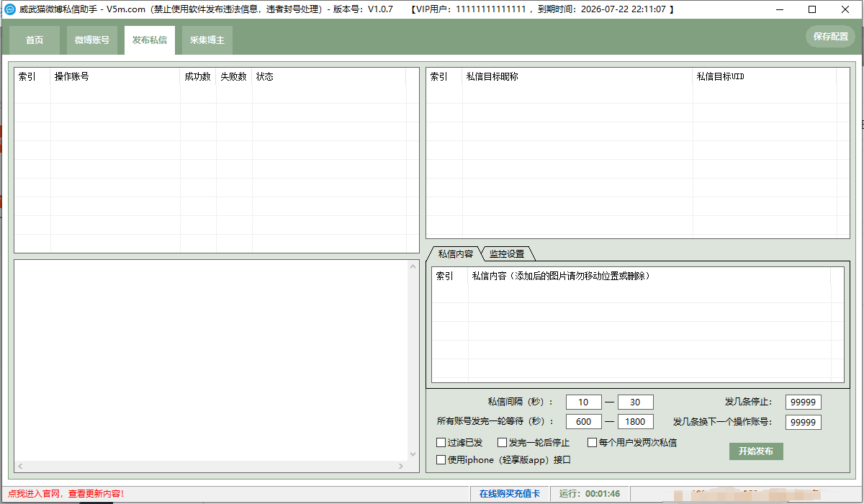Click the app icon in the title bar
The height and width of the screenshot is (504, 864).
[9, 9]
